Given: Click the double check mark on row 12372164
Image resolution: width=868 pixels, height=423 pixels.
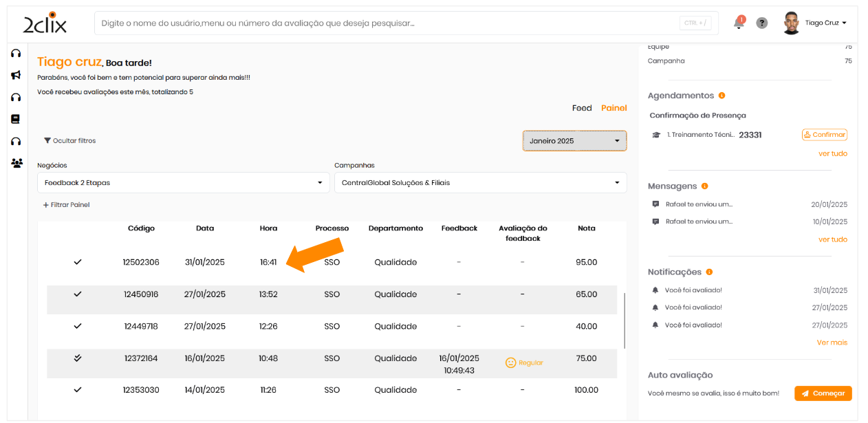Looking at the screenshot, I should click(x=78, y=358).
